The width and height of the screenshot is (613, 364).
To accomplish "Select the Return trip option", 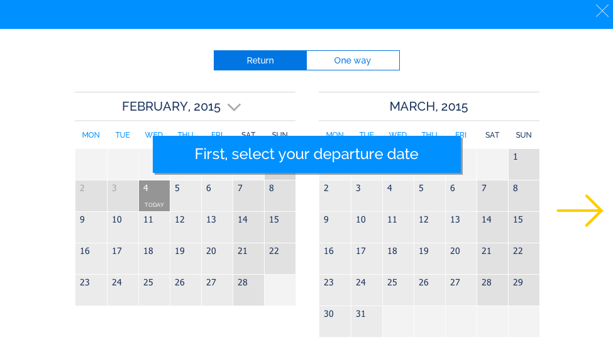I will [x=260, y=60].
